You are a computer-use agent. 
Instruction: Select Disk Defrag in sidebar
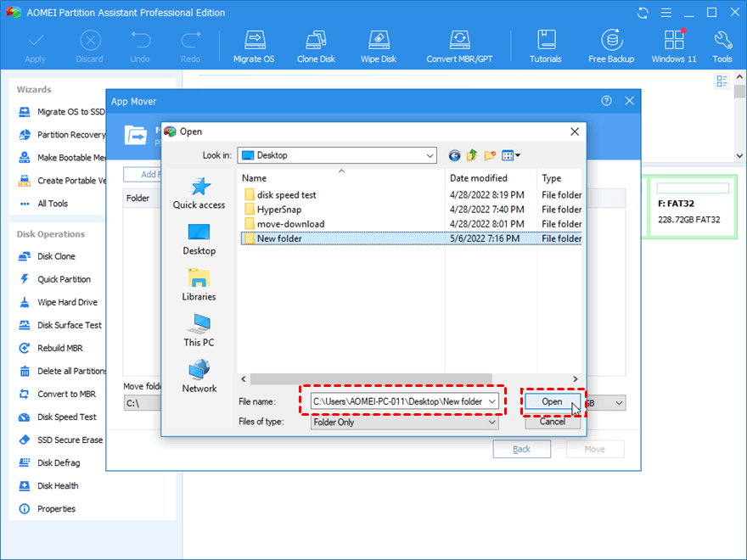[48, 462]
